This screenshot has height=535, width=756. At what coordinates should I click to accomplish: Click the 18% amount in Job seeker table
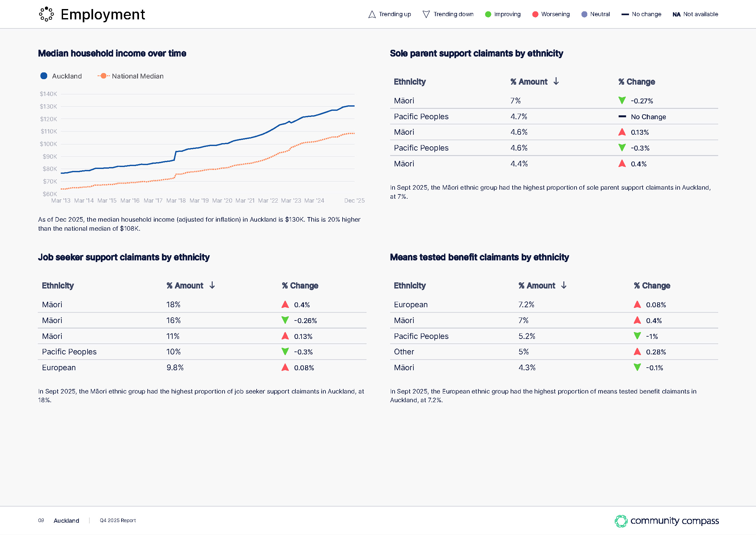pos(173,305)
